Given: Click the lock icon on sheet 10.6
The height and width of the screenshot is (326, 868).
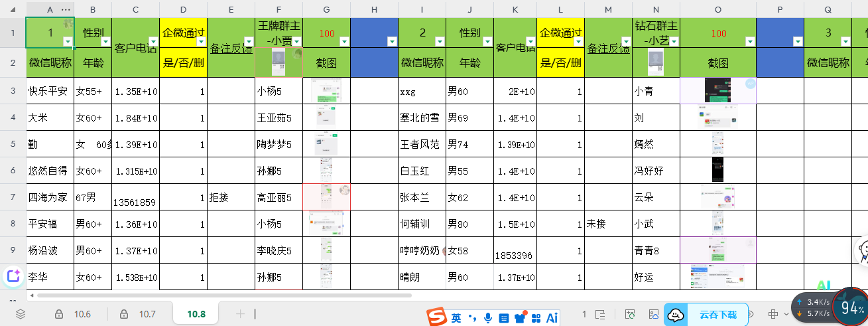Looking at the screenshot, I should click(59, 314).
